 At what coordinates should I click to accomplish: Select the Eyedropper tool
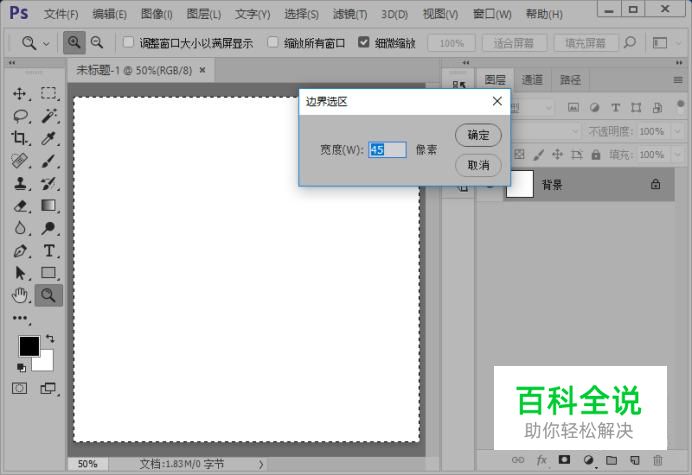tap(48, 138)
